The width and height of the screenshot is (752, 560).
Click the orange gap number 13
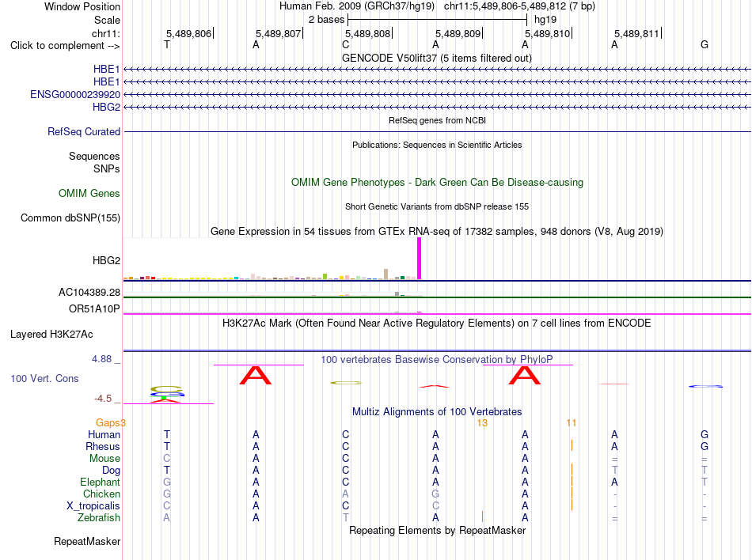(x=482, y=422)
